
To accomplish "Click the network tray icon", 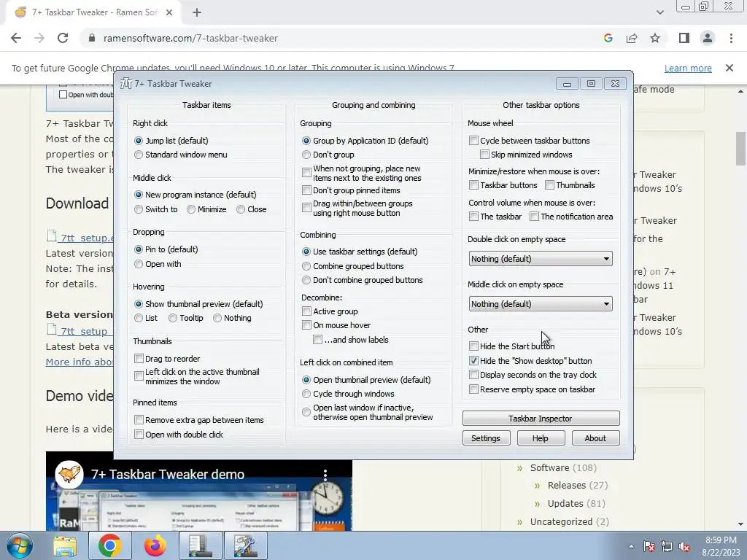I will pos(667,546).
